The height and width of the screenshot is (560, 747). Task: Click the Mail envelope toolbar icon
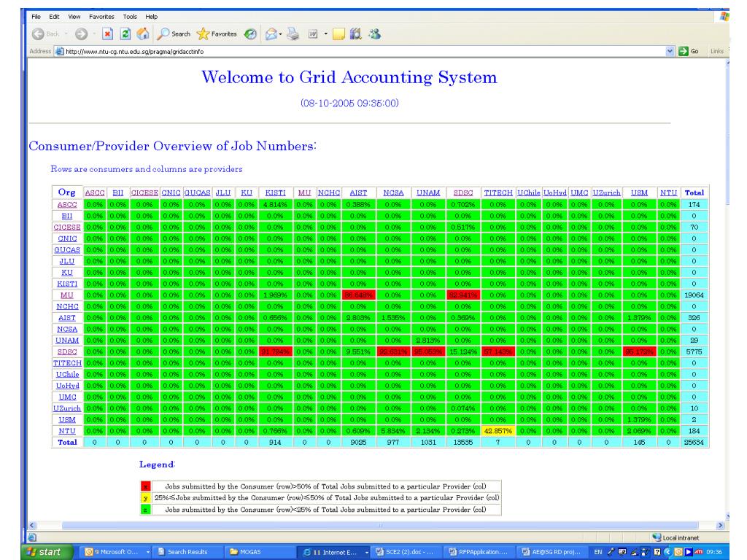coord(271,34)
